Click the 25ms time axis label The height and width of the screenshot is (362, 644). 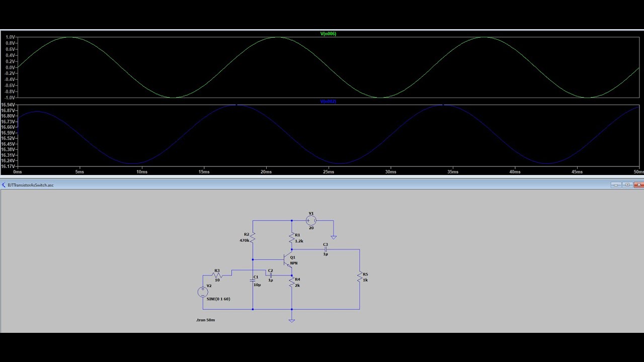[x=329, y=172]
